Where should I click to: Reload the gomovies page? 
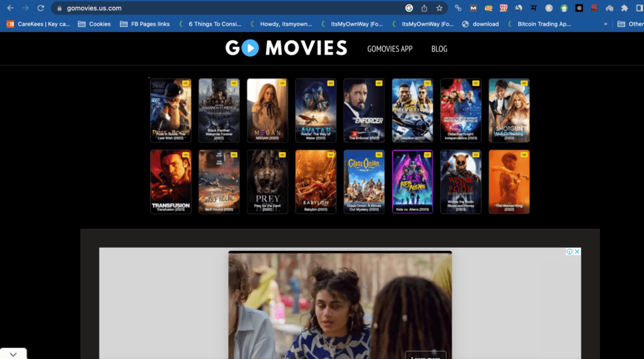[41, 8]
